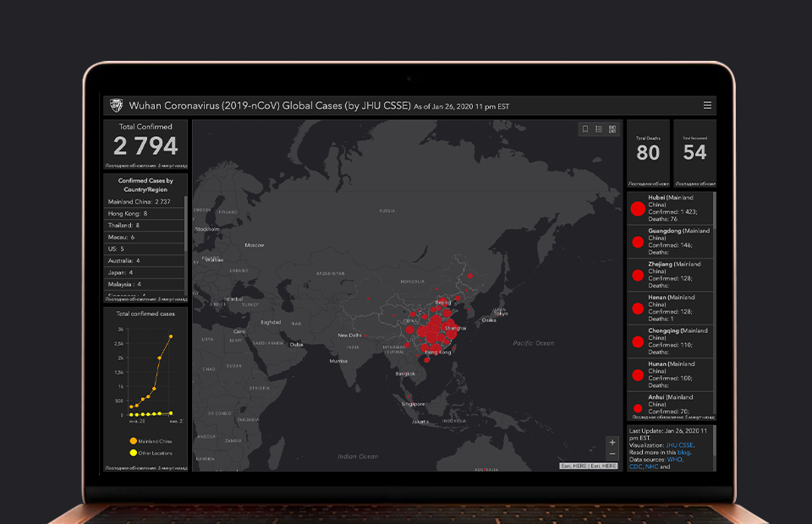Image resolution: width=812 pixels, height=524 pixels.
Task: Select Hong Kong in confirmed cases list
Action: point(128,214)
